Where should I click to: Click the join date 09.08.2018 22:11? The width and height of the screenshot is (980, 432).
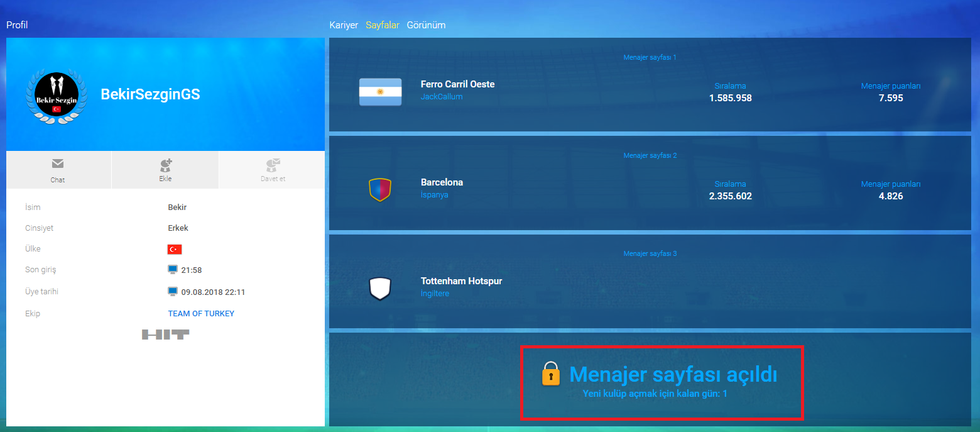coord(213,292)
